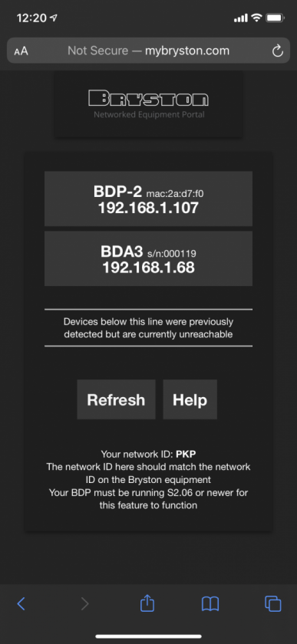
Task: Open the Bookmarks book icon
Action: click(x=210, y=603)
